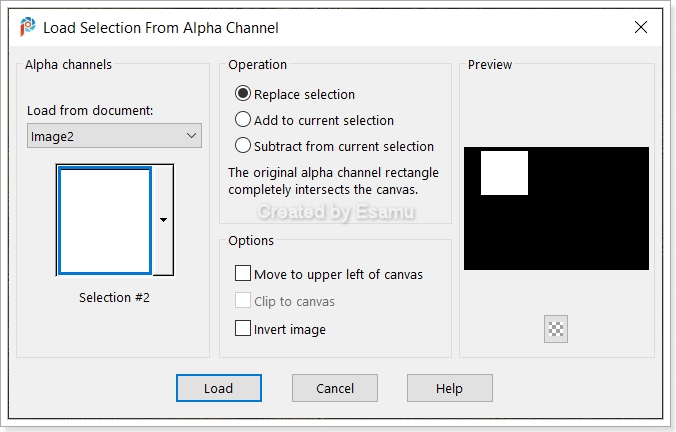This screenshot has width=676, height=432.
Task: Choose Add to current selection option
Action: tap(243, 119)
